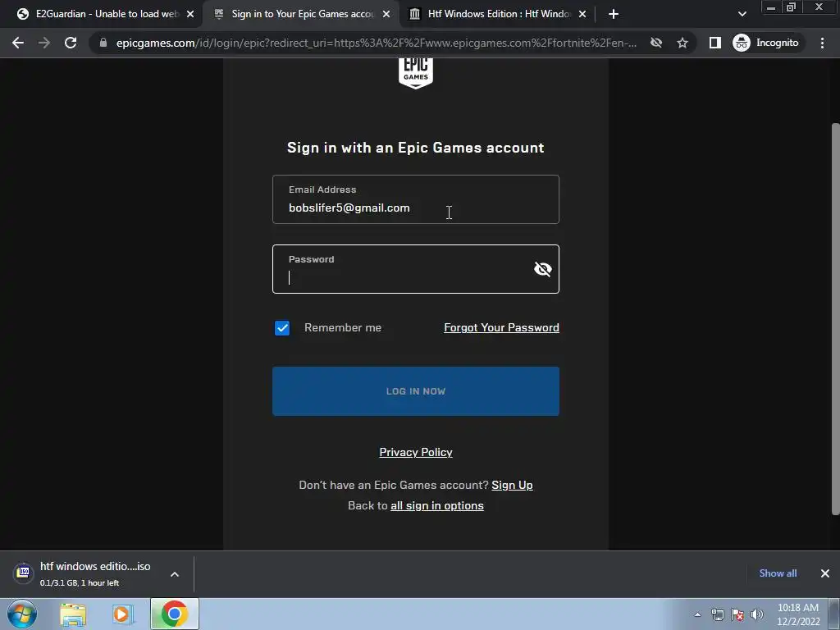Open Chrome's three-dot menu
Image resolution: width=840 pixels, height=630 pixels.
click(x=822, y=43)
